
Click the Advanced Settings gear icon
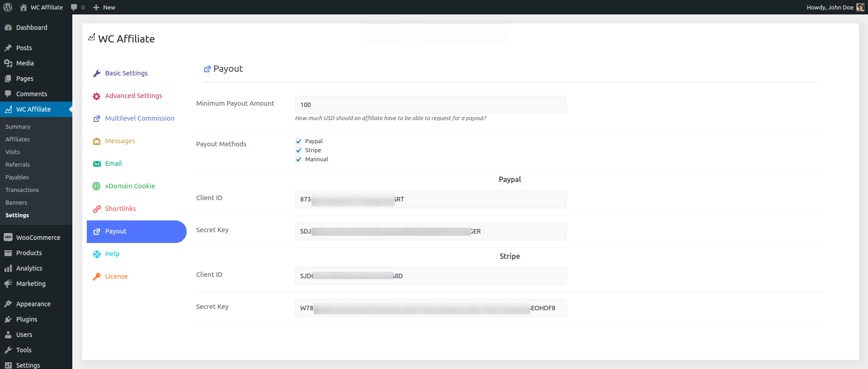pos(97,96)
